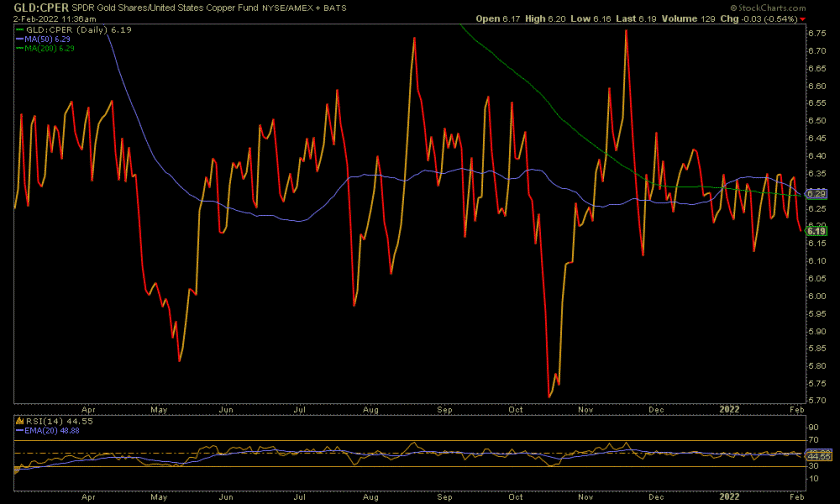
Task: Click the GLD:CPER (Daily) legend marker
Action: point(20,30)
